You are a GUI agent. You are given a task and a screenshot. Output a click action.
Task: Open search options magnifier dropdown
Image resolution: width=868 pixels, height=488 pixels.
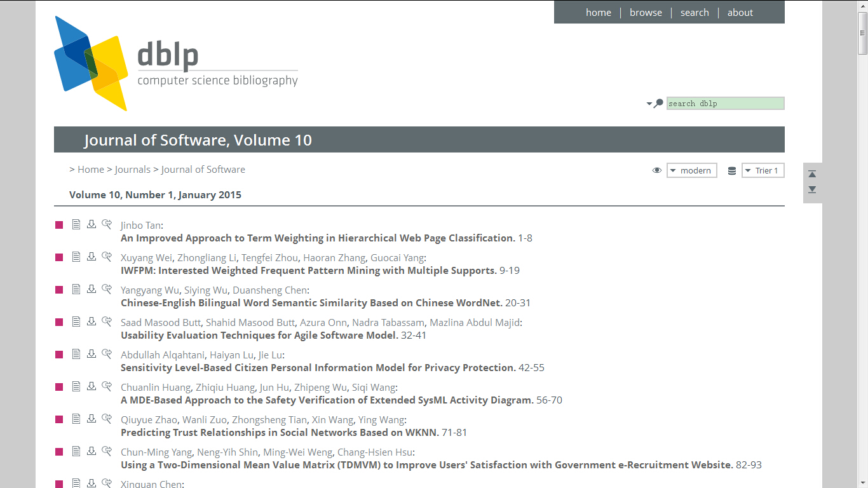click(655, 103)
